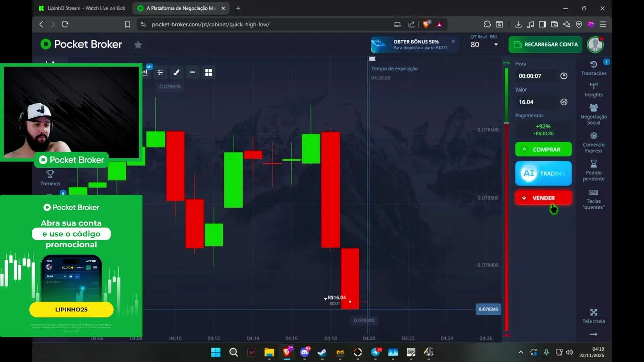Open Windows Start menu

click(216, 352)
